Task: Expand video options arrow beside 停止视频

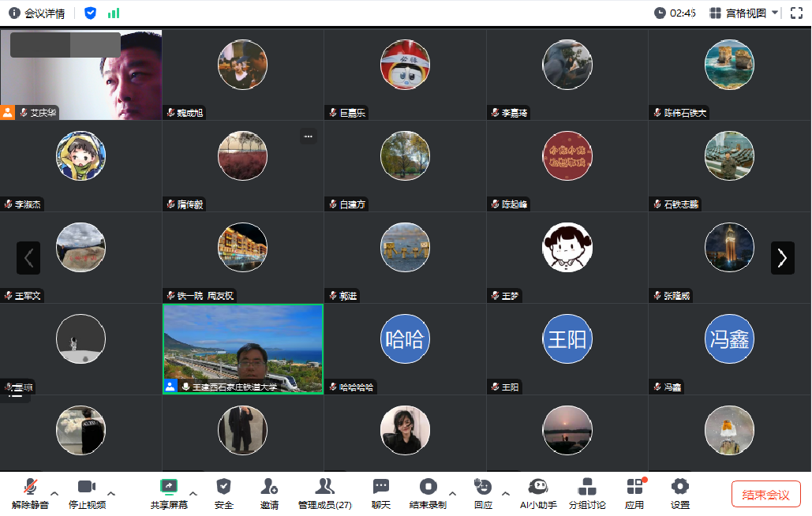Action: click(x=111, y=494)
